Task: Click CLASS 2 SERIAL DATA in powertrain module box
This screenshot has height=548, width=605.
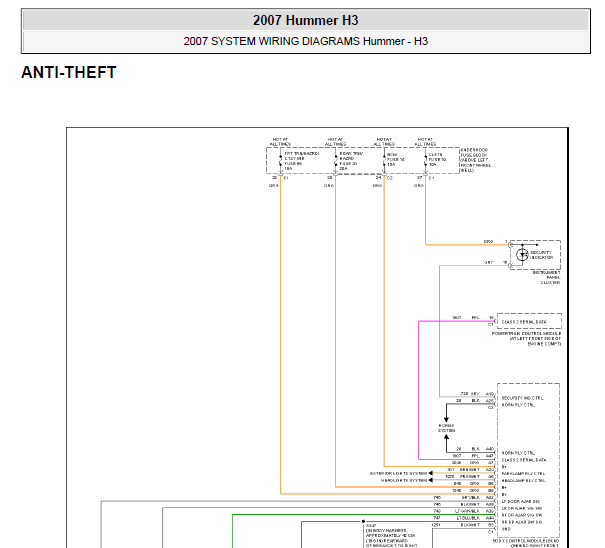Action: tap(524, 322)
